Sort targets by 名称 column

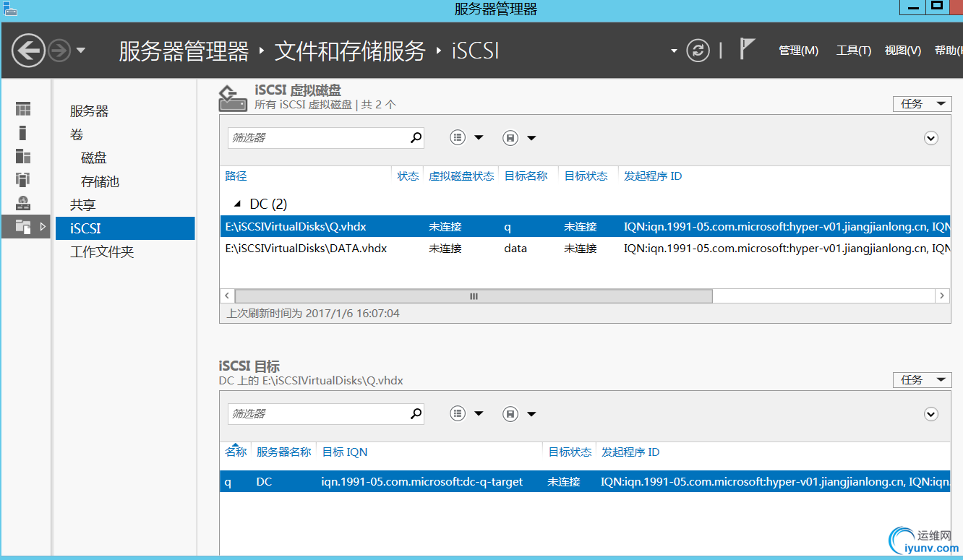click(236, 452)
